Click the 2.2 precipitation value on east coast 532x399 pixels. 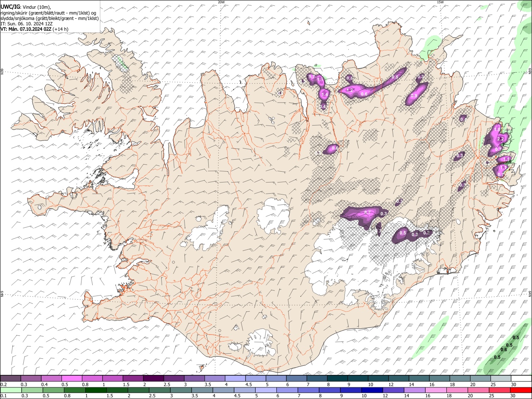pos(500,139)
